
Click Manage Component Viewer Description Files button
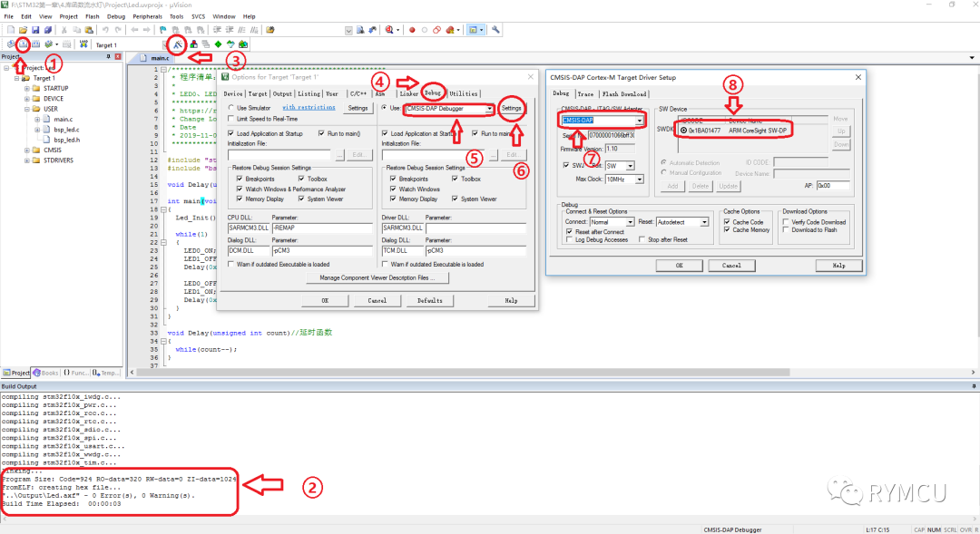[x=378, y=278]
